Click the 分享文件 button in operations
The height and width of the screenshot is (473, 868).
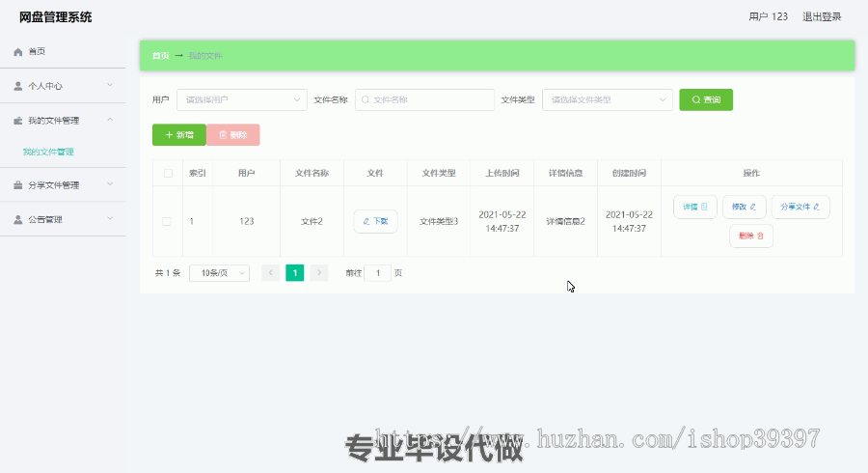[x=800, y=207]
